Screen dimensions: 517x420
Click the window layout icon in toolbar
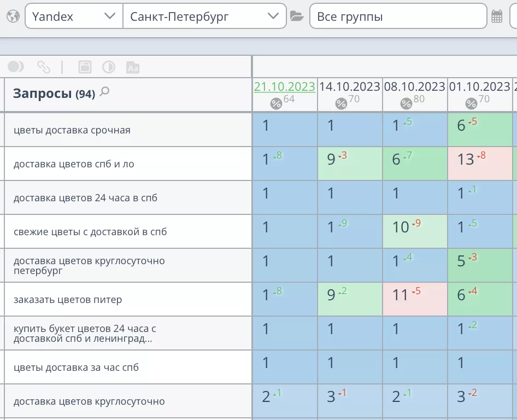(85, 67)
